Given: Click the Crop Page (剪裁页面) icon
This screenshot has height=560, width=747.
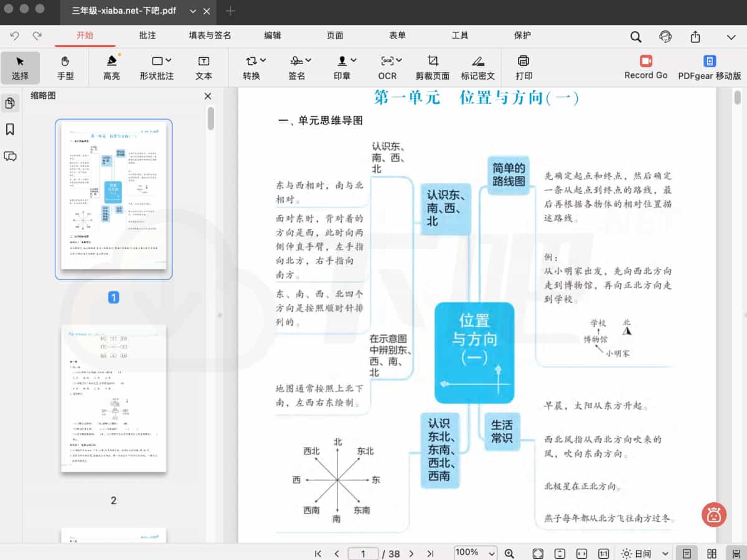Looking at the screenshot, I should 433,61.
